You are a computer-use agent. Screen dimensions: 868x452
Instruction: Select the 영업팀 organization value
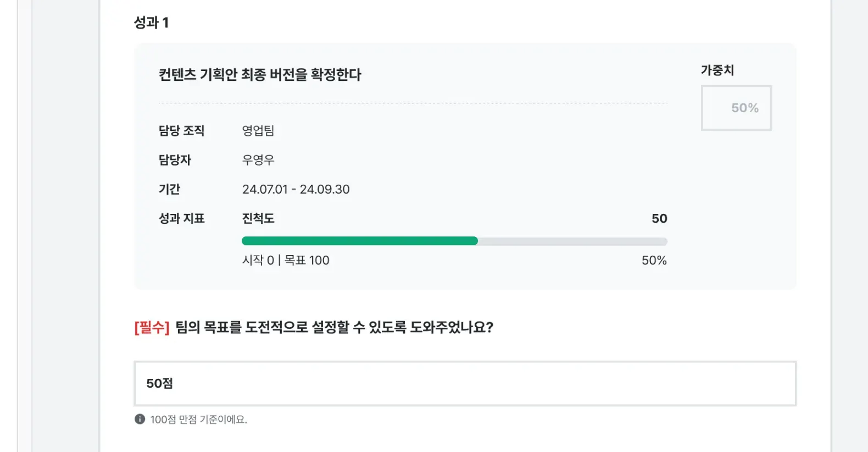click(x=258, y=130)
